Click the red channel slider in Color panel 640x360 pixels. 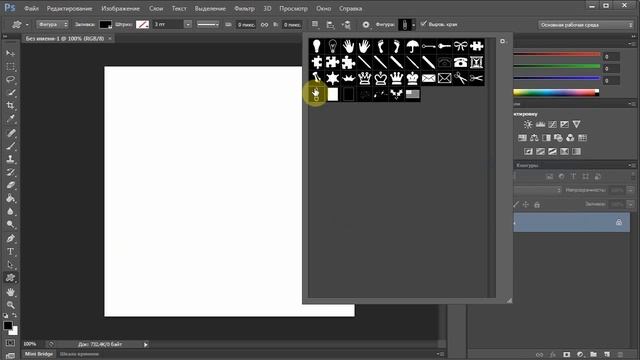(x=557, y=54)
